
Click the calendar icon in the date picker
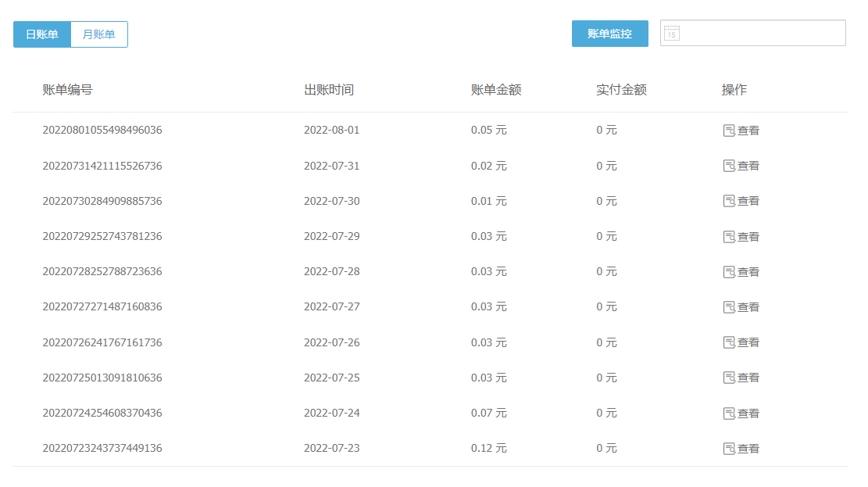673,33
